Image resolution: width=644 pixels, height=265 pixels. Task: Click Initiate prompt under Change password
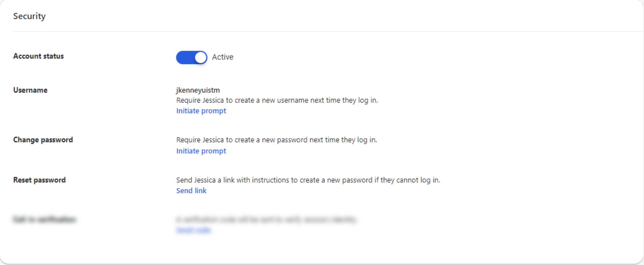pyautogui.click(x=201, y=151)
